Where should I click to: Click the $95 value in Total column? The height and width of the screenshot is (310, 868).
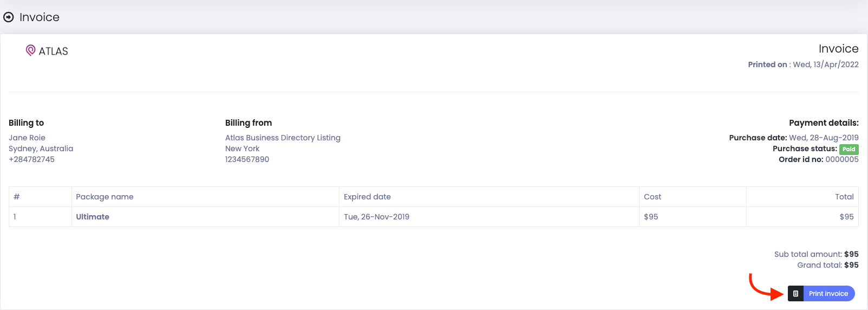click(847, 217)
